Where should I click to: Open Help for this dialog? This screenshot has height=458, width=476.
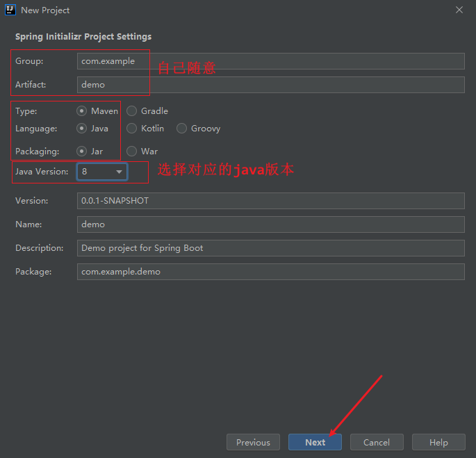[438, 442]
